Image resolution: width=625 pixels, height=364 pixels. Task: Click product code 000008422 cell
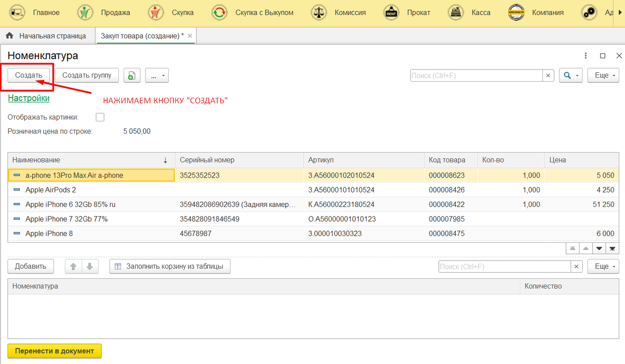450,204
